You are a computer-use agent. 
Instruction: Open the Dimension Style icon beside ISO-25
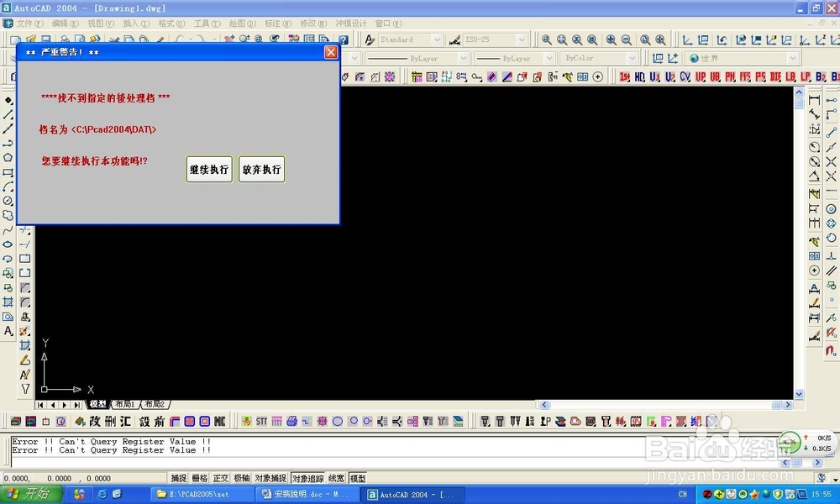(454, 39)
